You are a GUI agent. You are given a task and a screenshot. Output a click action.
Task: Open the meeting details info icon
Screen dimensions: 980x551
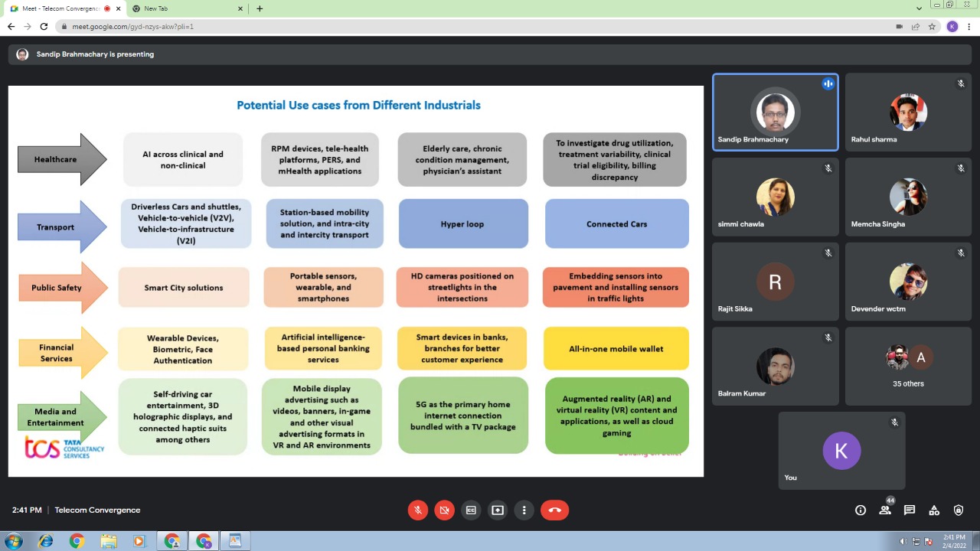coord(861,510)
